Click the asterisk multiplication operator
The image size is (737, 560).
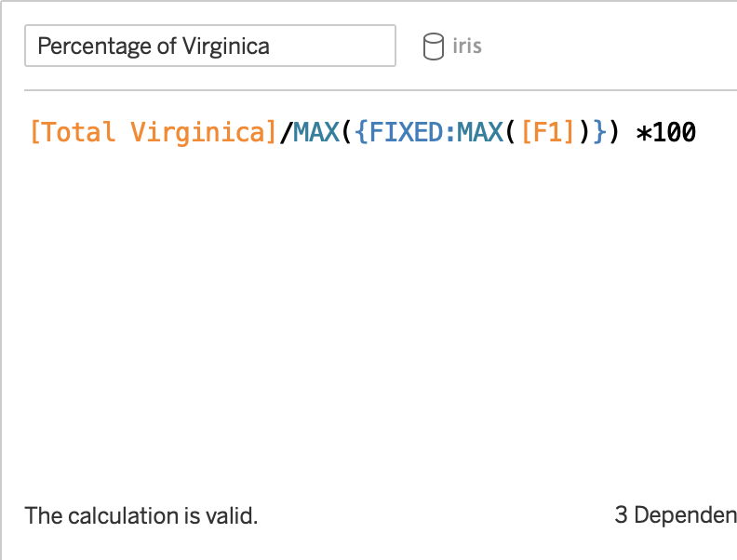[x=643, y=133]
